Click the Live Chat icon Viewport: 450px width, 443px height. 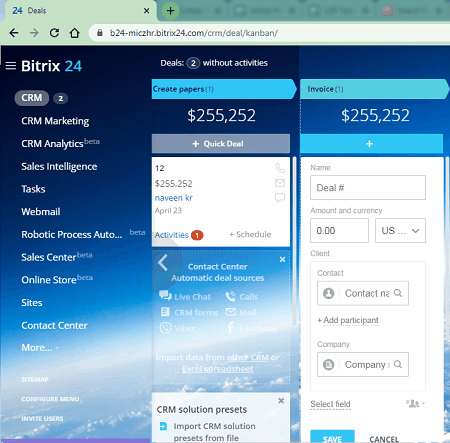(x=165, y=295)
